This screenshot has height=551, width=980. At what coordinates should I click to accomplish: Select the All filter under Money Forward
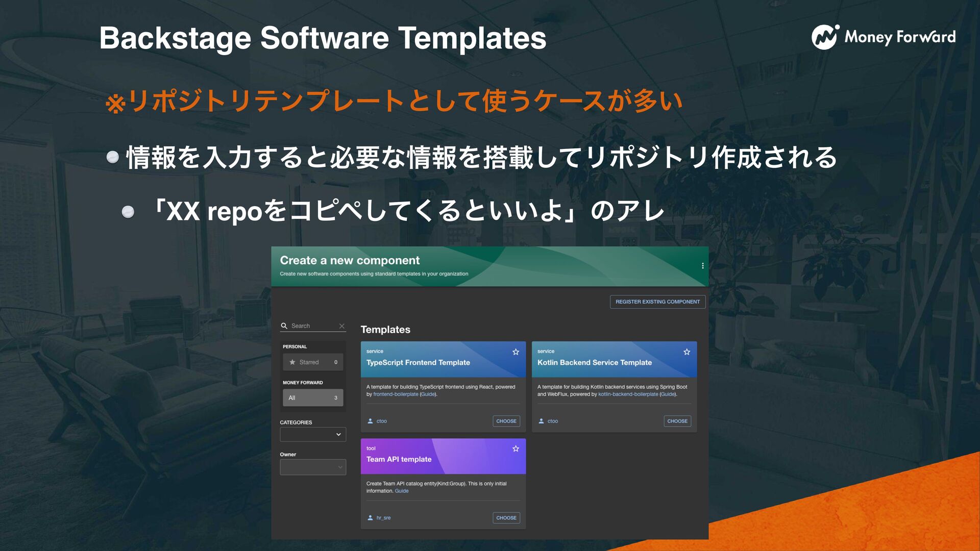[x=313, y=398]
